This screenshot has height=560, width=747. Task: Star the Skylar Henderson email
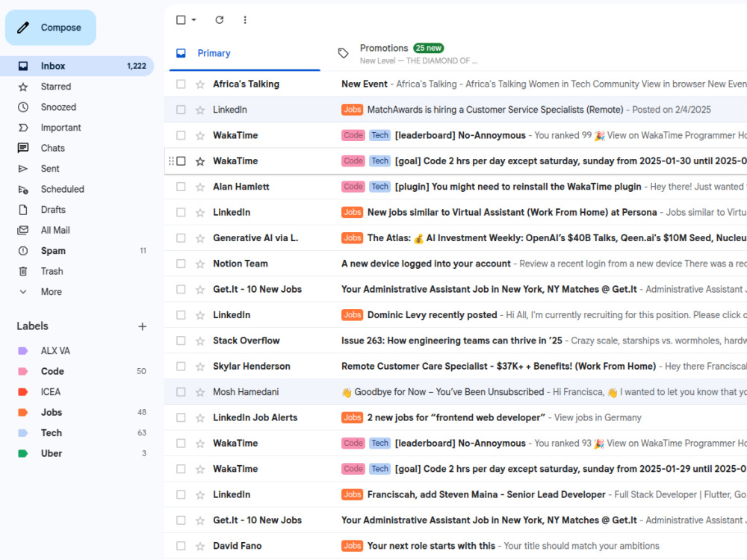(x=200, y=367)
